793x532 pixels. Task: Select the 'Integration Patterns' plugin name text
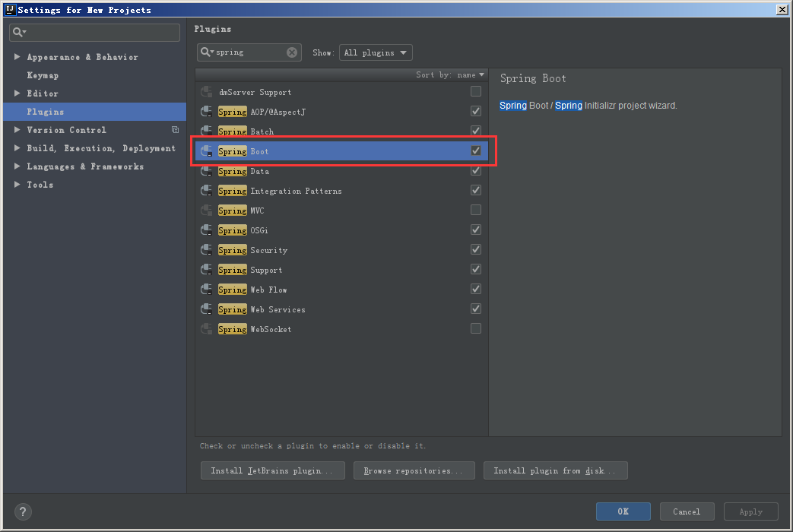coord(296,192)
